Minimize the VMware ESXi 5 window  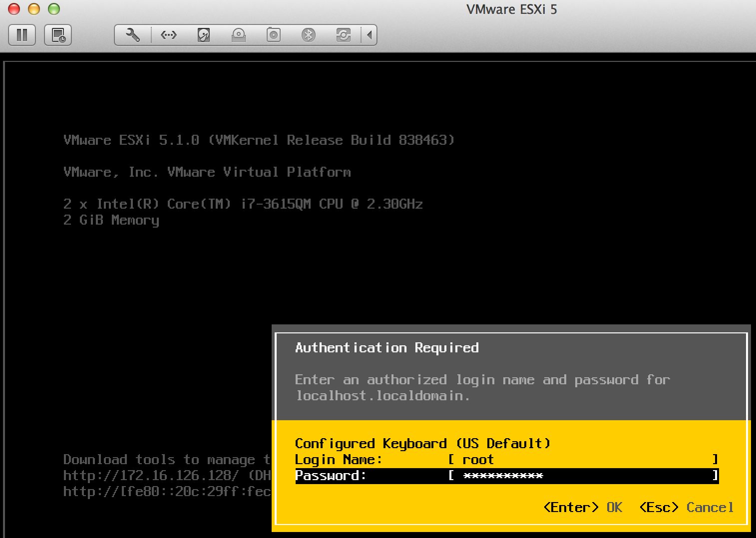34,9
